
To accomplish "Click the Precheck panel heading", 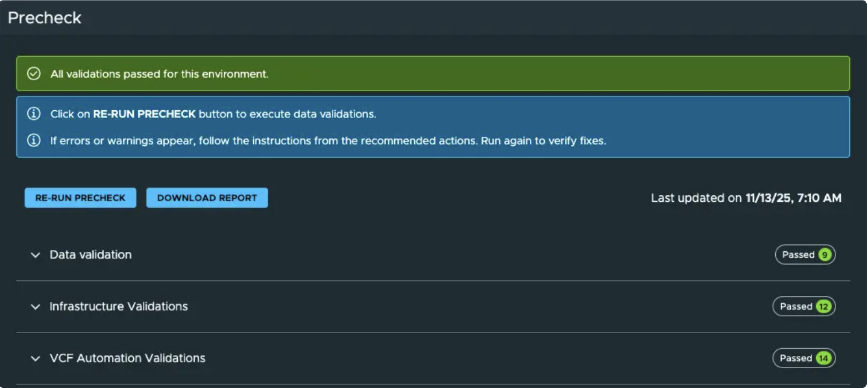I will click(x=45, y=18).
